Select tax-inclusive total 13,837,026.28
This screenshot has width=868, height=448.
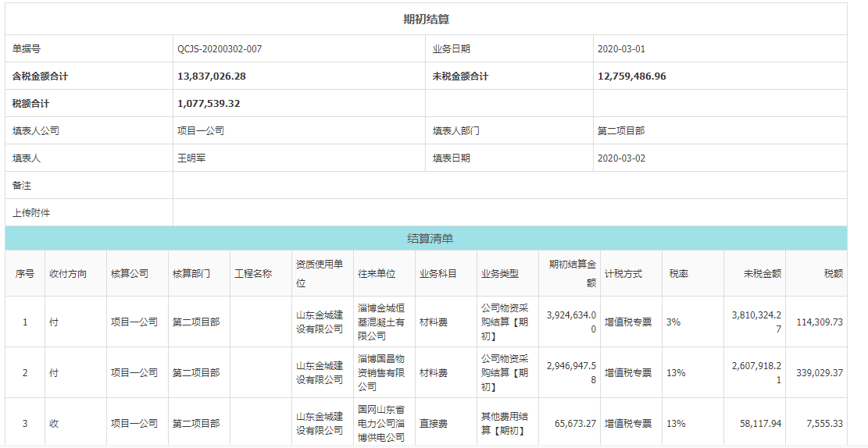click(x=212, y=76)
